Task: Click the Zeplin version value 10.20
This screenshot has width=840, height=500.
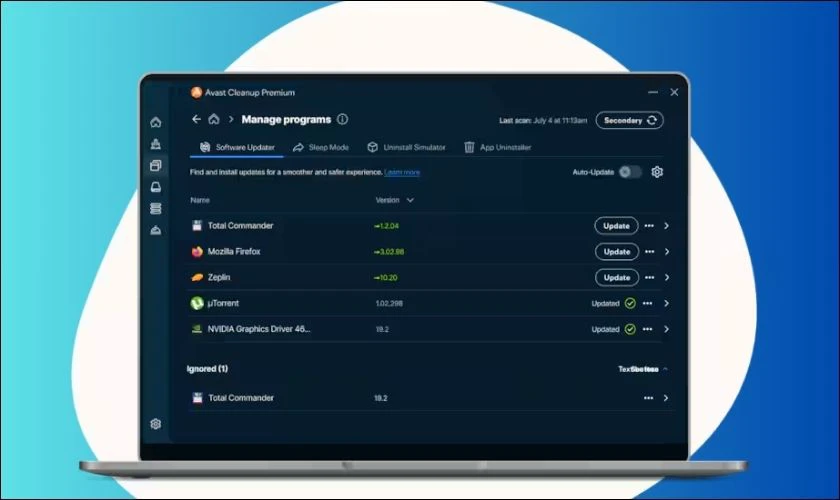Action: [386, 278]
